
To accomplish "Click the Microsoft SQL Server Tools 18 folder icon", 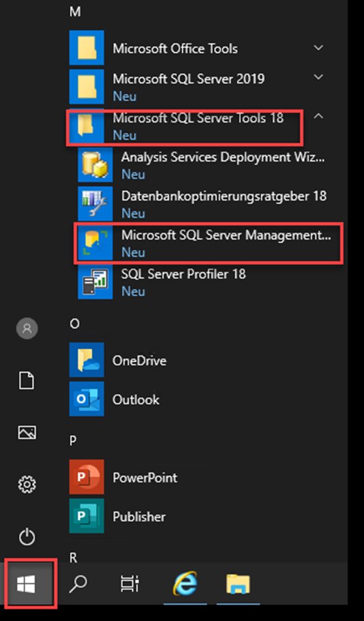I will coord(87,125).
